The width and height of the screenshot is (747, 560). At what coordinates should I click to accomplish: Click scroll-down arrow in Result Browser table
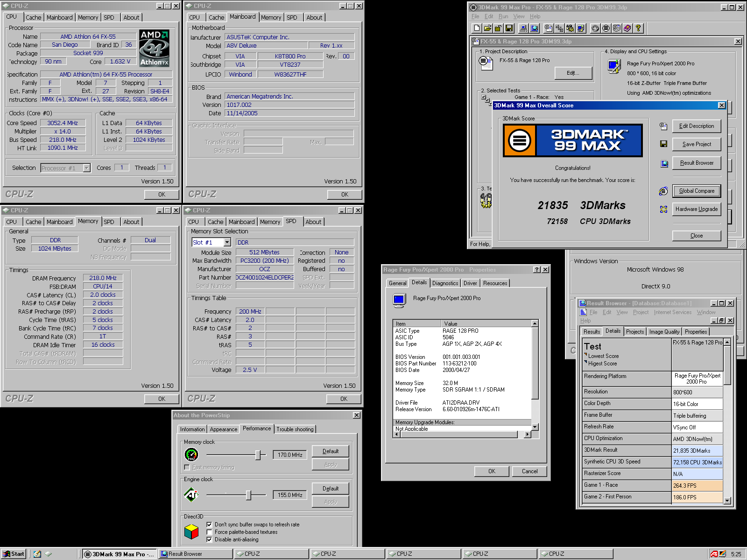[x=727, y=501]
